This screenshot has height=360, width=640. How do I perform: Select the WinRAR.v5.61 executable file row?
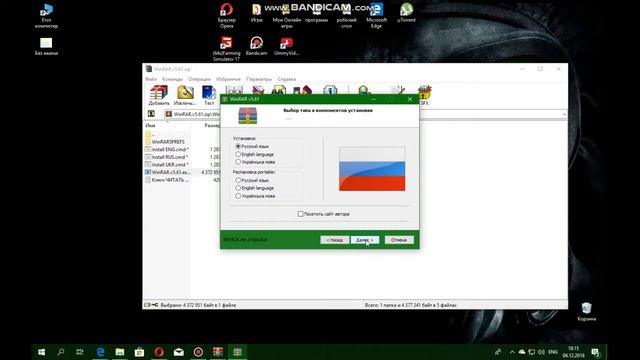point(167,172)
